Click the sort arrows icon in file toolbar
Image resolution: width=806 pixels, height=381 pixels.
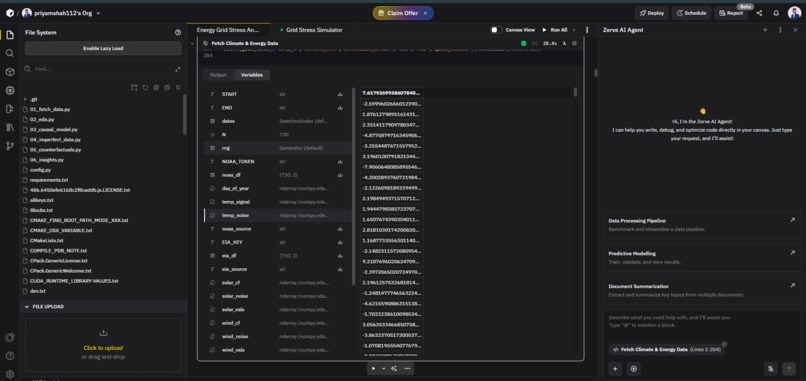178,87
